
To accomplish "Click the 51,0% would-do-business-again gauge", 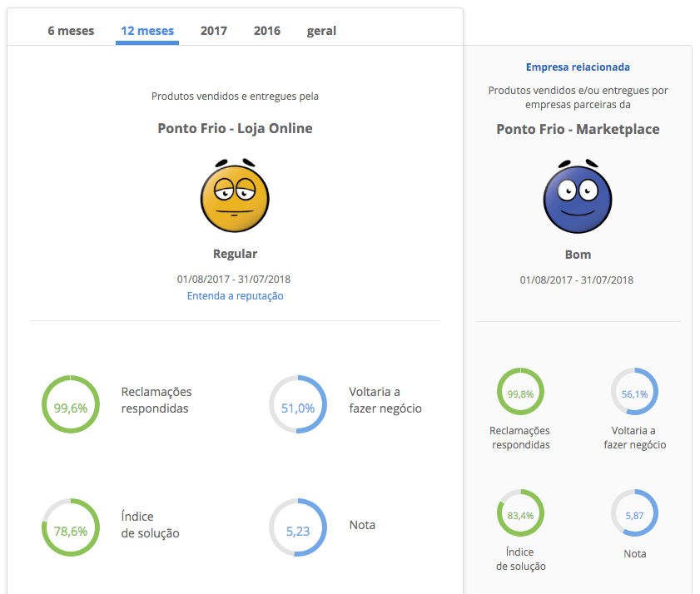I will (x=298, y=408).
